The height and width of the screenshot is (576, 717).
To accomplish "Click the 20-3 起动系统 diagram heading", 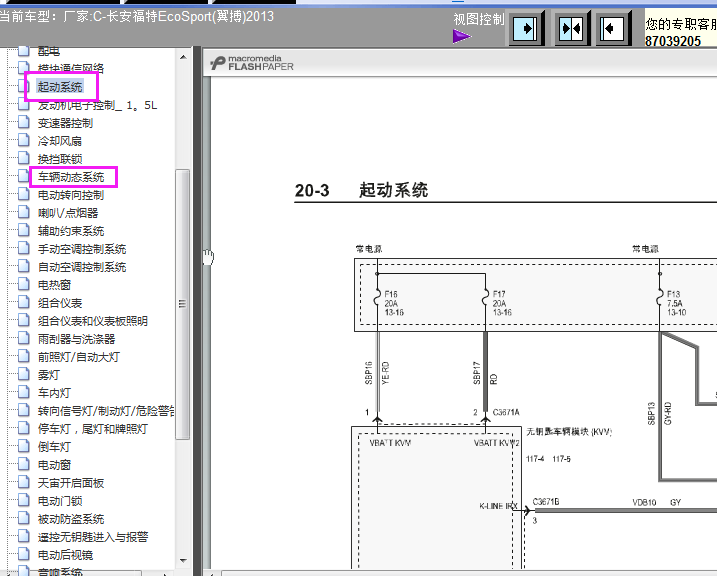I will click(361, 190).
